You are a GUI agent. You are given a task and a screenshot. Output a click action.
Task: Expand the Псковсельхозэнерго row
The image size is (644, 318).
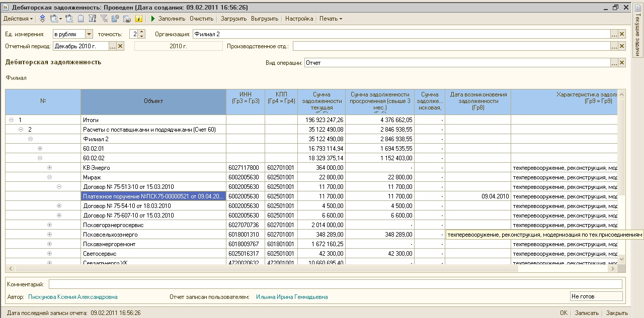[x=49, y=235]
